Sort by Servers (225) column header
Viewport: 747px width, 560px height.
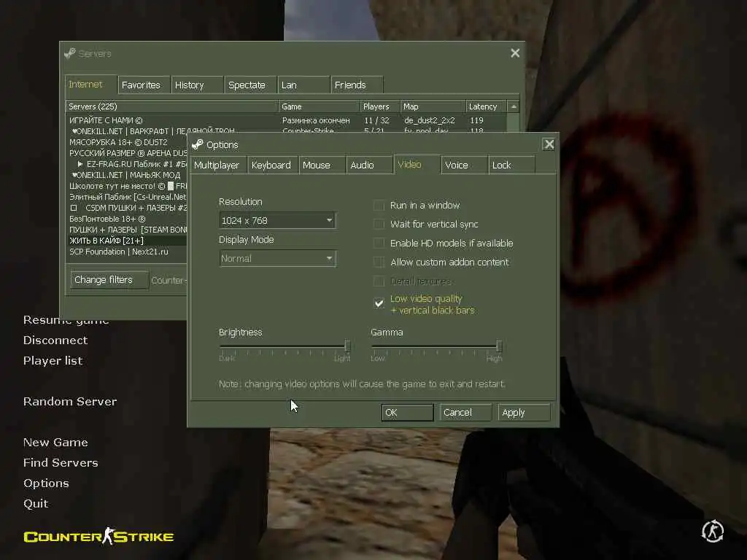point(171,106)
